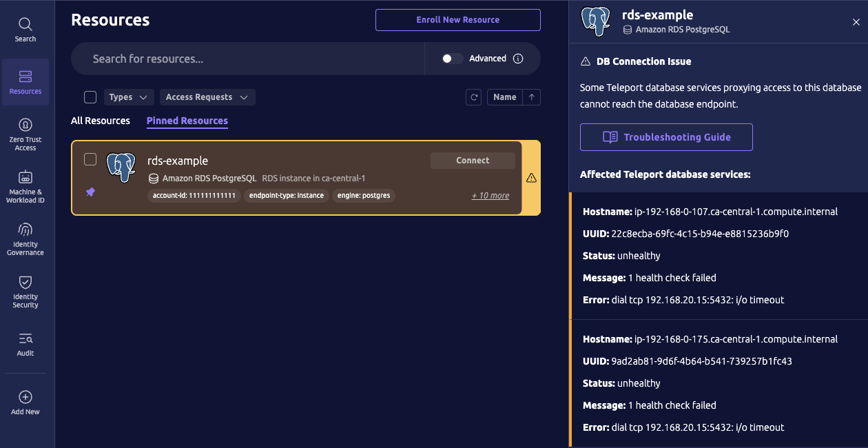The width and height of the screenshot is (868, 448).
Task: Go to Machine & Workload ID
Action: 25,187
